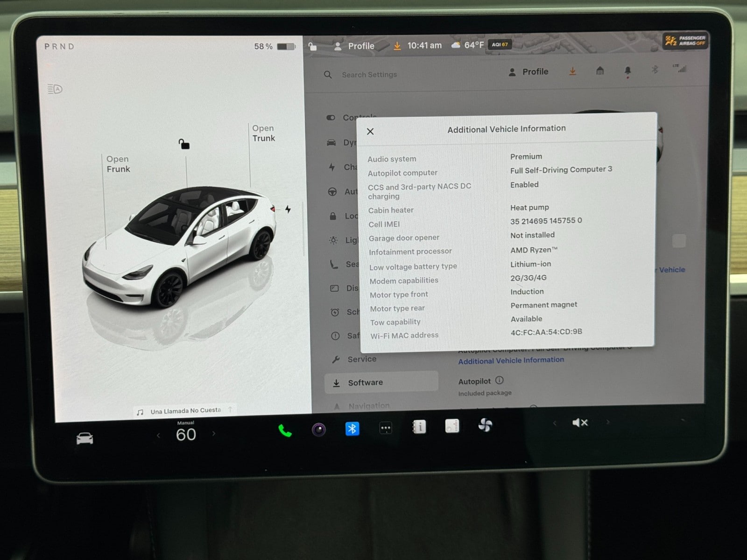Screen dimensions: 747x560
Task: Open the phone app in bottom bar
Action: (285, 430)
